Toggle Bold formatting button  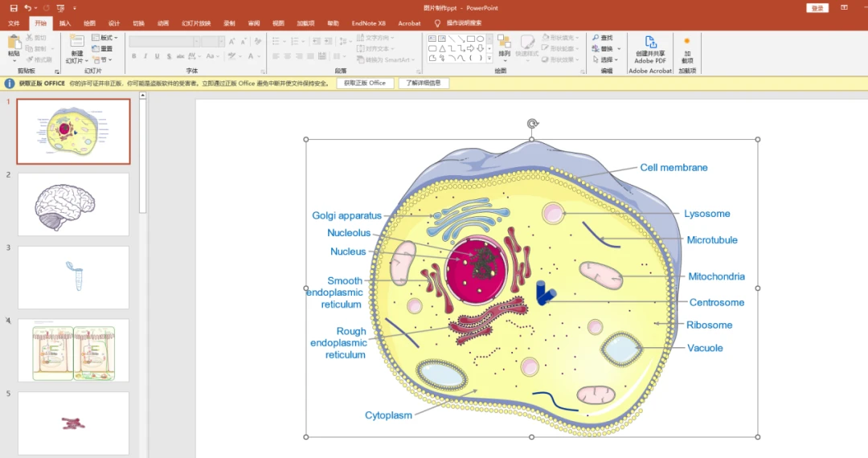pyautogui.click(x=134, y=56)
